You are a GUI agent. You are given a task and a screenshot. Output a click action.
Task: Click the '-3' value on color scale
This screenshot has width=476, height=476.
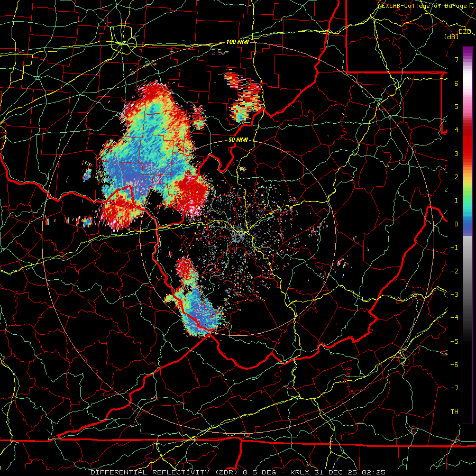pos(454,295)
